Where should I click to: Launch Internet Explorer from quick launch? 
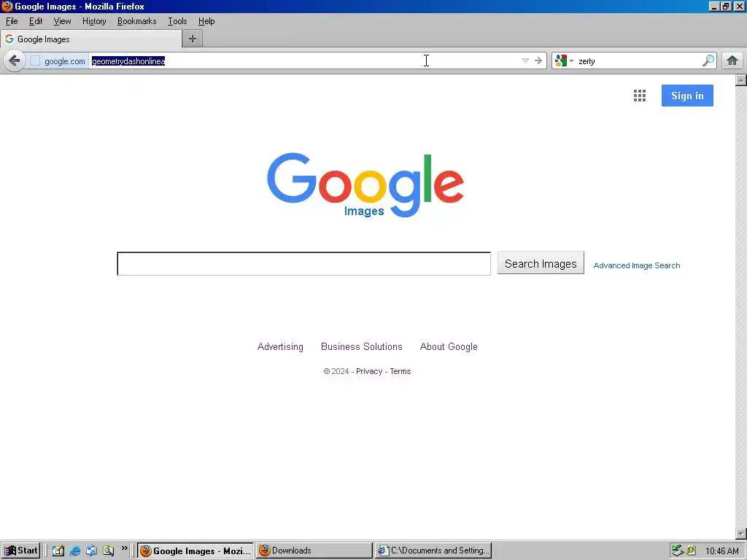75,551
